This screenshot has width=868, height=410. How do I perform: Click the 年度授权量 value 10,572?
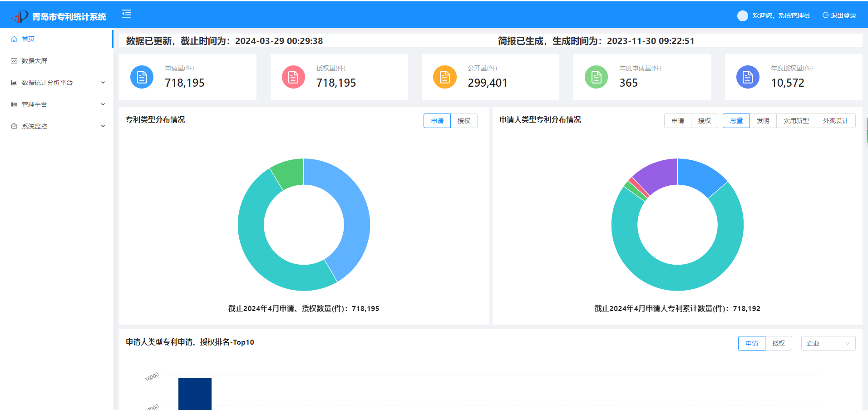coord(788,83)
